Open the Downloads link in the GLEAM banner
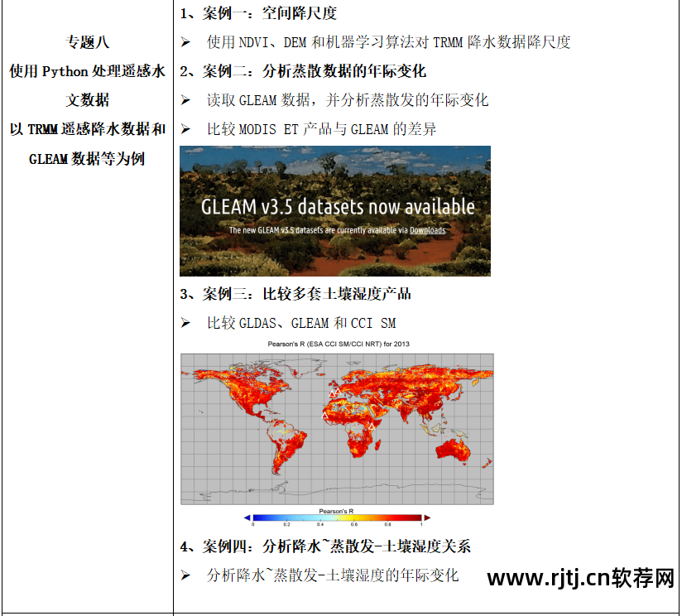This screenshot has height=616, width=682. [428, 230]
